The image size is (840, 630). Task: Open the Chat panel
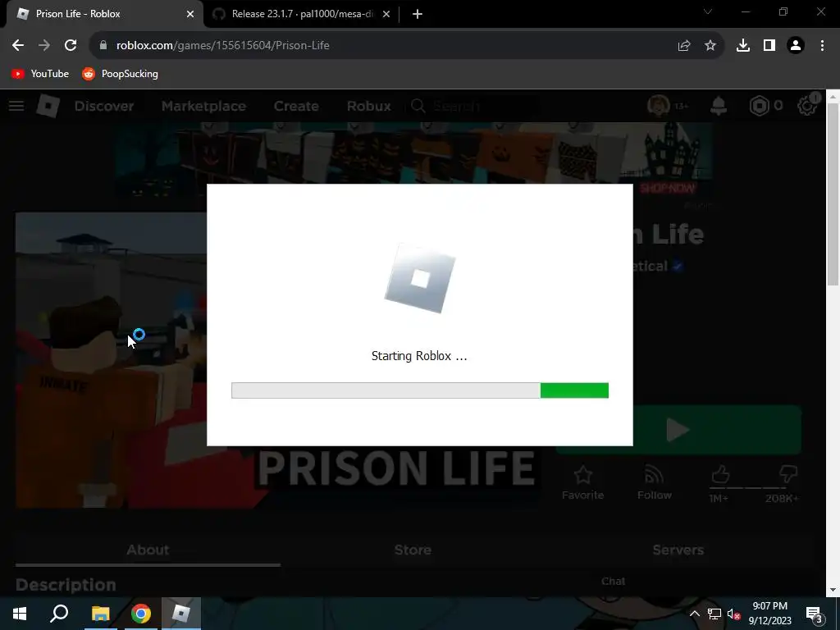[x=613, y=582]
